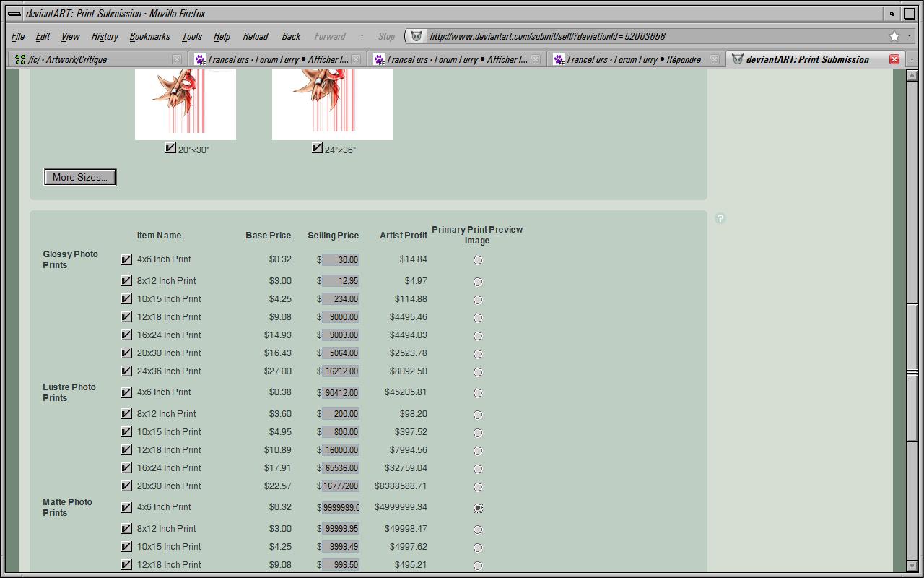Viewport: 924px width, 578px height.
Task: Open the Bookmarks menu
Action: pos(149,36)
